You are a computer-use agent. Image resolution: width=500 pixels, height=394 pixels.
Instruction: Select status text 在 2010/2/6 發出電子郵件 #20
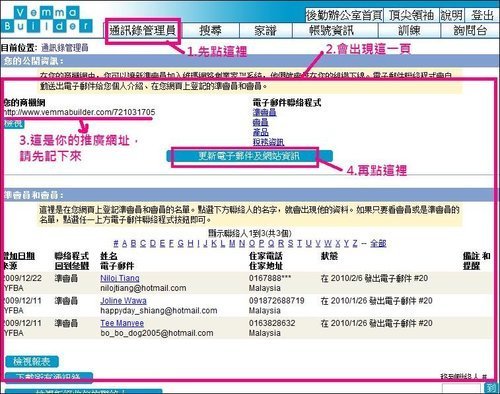[374, 278]
